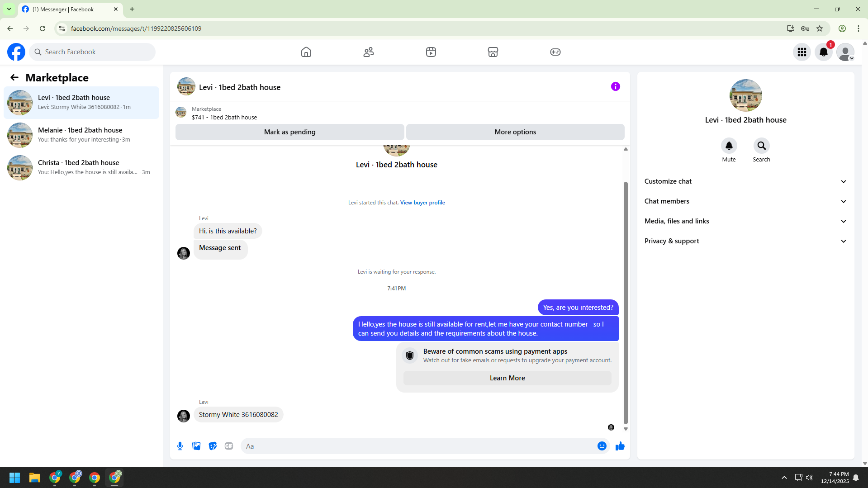Click Mark as pending button

pyautogui.click(x=289, y=132)
